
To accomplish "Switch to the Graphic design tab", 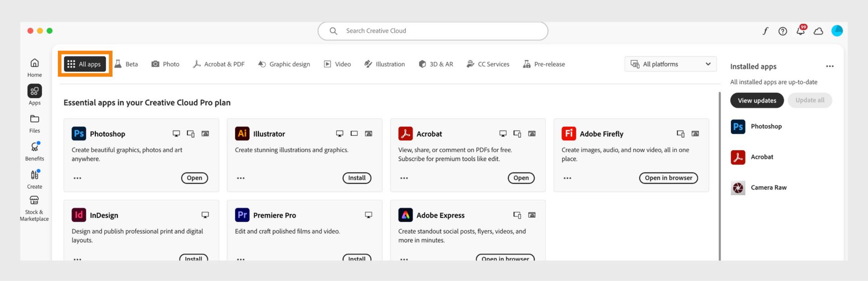I will (284, 64).
